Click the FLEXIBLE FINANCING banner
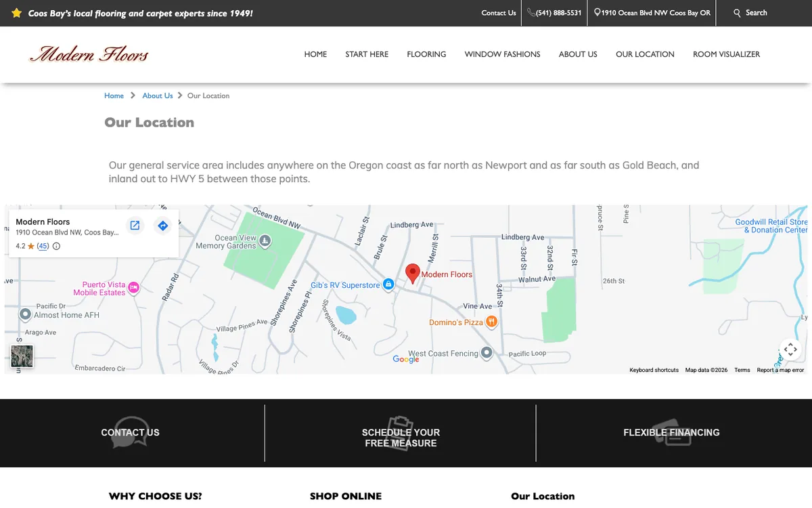This screenshot has height=508, width=812. [671, 432]
